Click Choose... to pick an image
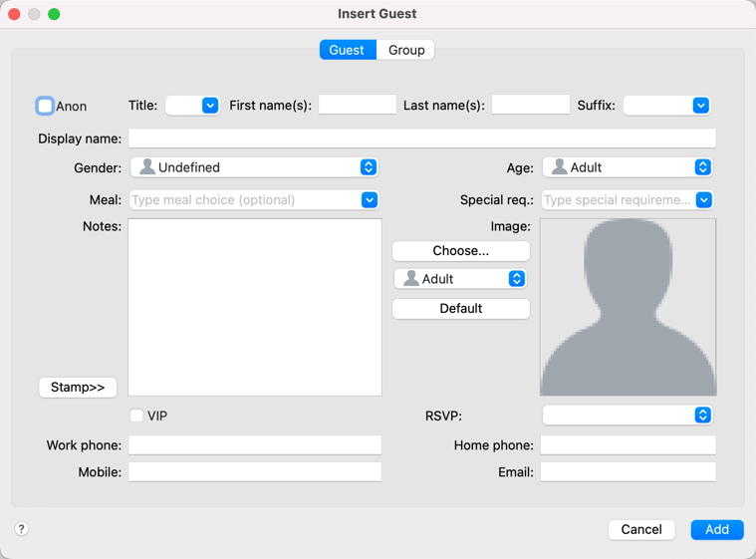The width and height of the screenshot is (756, 559). 460,251
